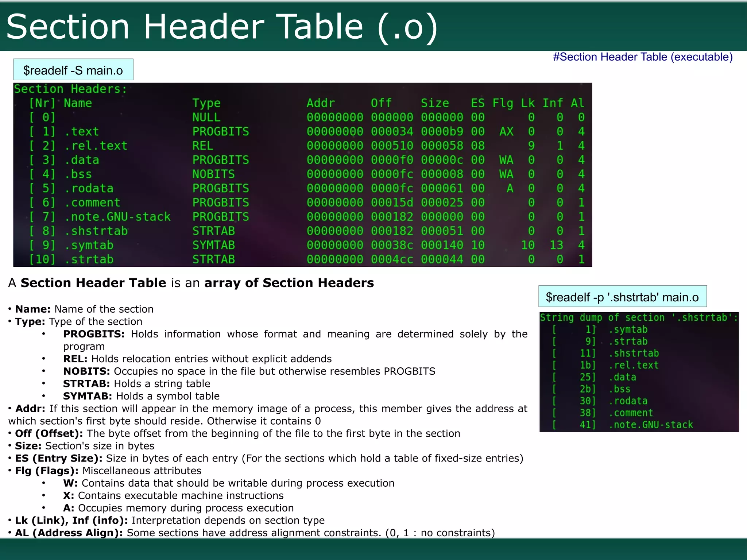The height and width of the screenshot is (560, 747).
Task: Click the offset value 000510
Action: pyautogui.click(x=392, y=146)
